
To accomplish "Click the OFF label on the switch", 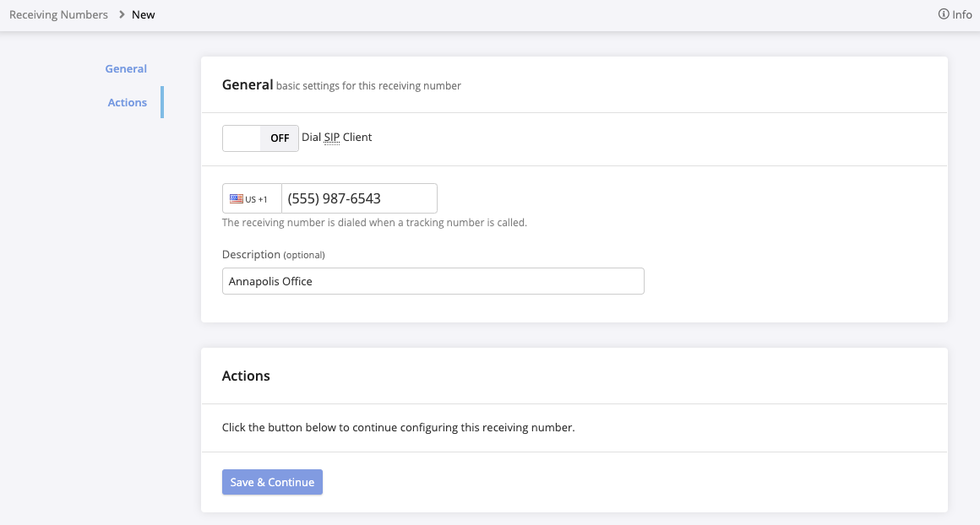I will pos(280,138).
